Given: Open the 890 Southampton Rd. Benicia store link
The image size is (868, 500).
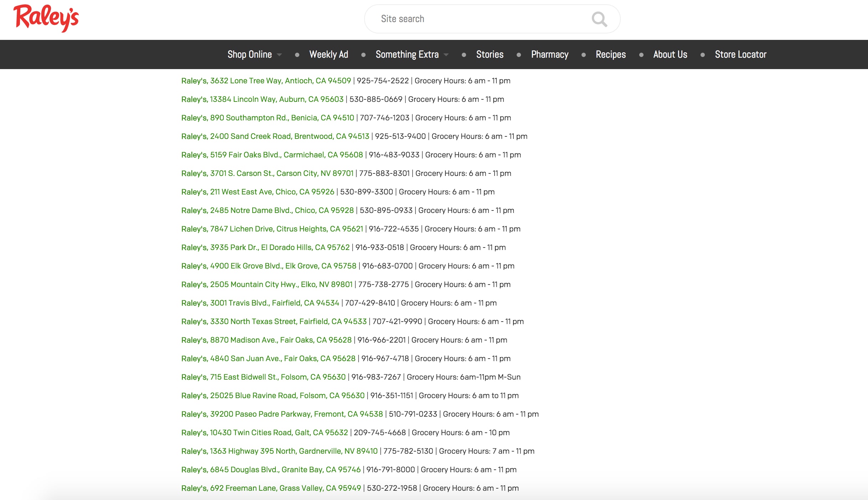Looking at the screenshot, I should 268,118.
